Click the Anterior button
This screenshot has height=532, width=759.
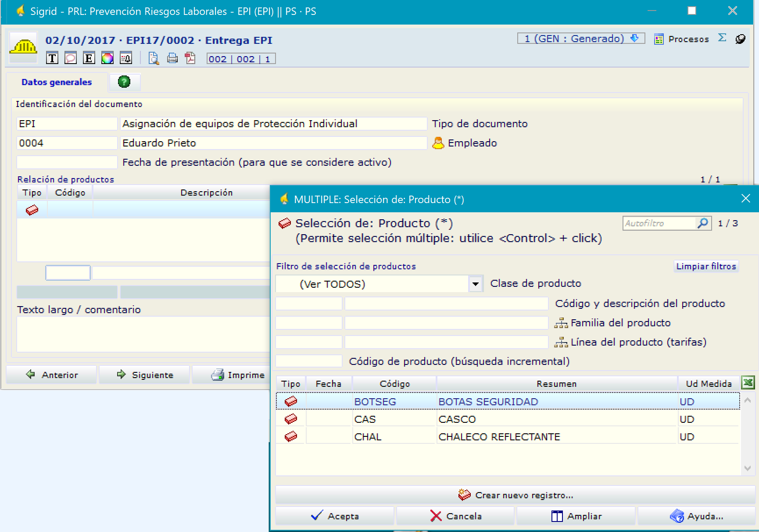tap(51, 375)
